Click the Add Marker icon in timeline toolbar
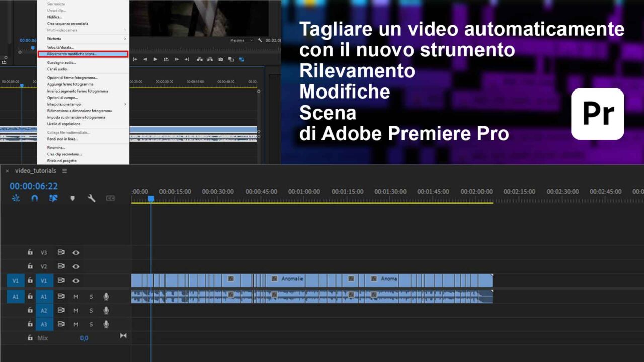 [x=72, y=198]
